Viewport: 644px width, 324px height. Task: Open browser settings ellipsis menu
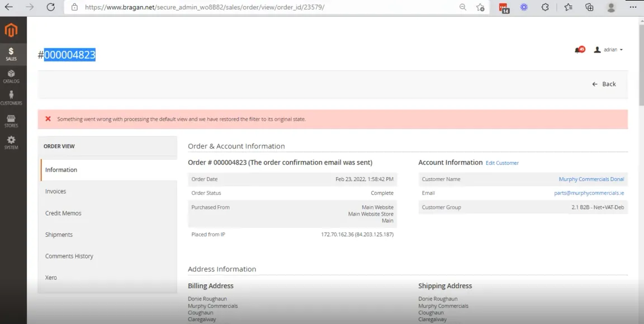point(633,7)
